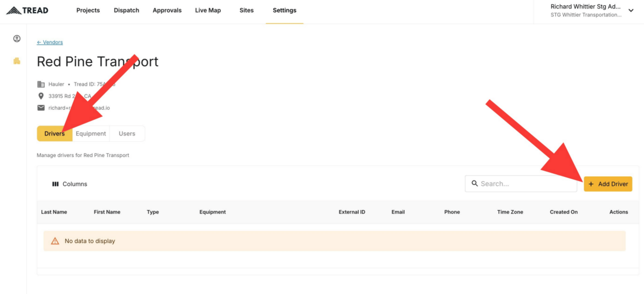Viewport: 644px width, 294px height.
Task: Sort by Type column header
Action: (x=153, y=212)
